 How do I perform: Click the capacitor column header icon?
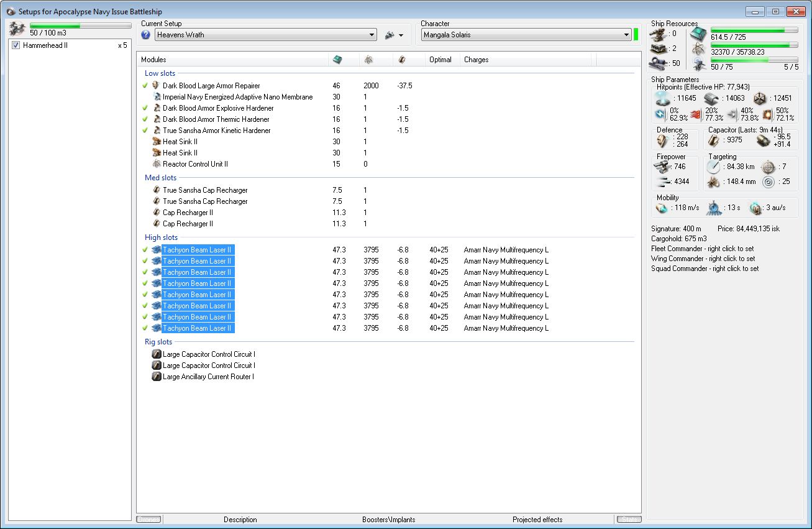402,60
